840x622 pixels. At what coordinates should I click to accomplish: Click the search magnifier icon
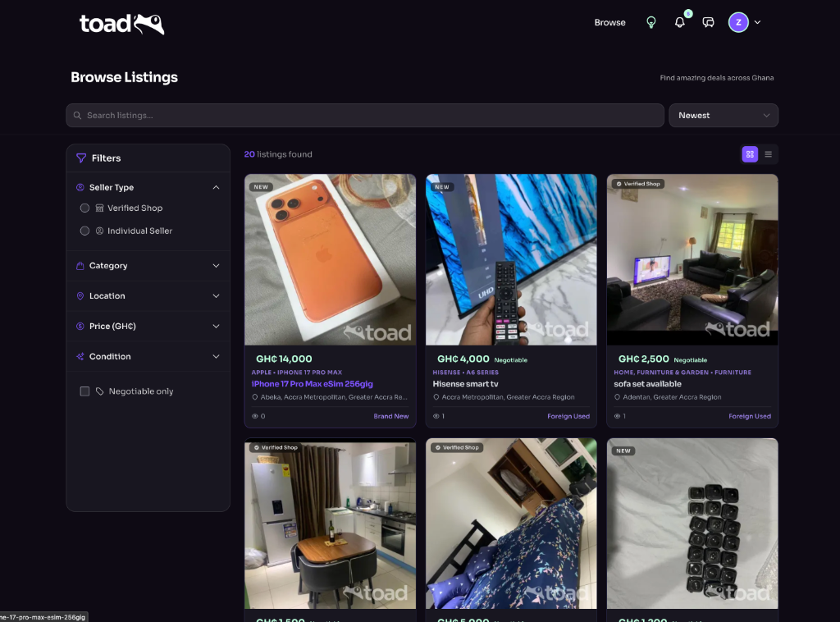(x=78, y=115)
